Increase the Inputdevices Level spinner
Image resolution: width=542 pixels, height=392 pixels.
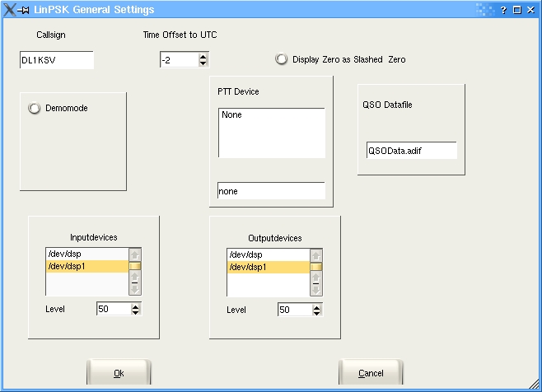click(135, 306)
